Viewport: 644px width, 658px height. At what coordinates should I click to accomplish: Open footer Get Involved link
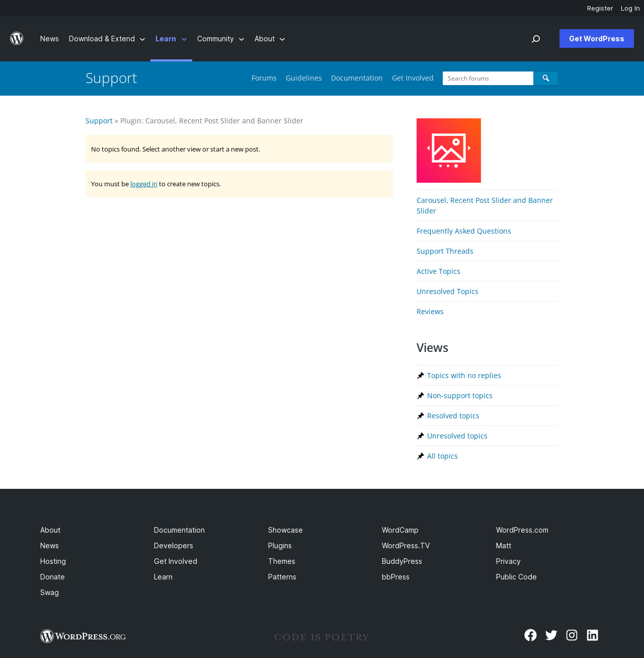pos(176,561)
